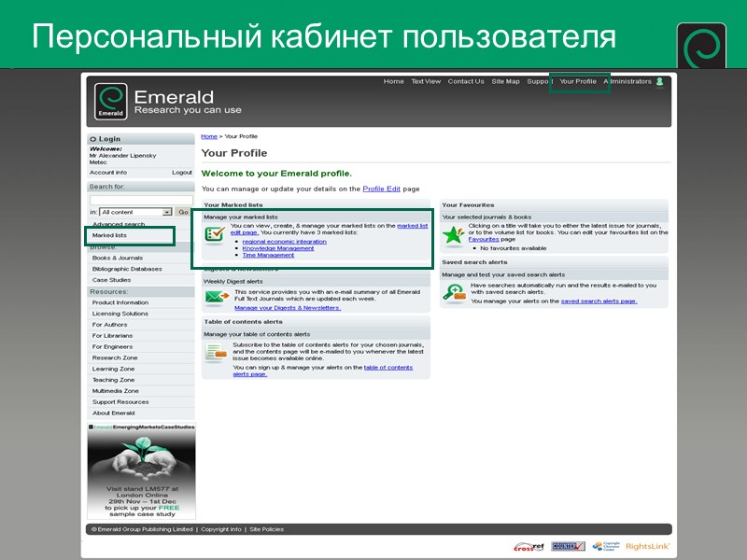Click the CrossRef icon in the footer

tap(529, 547)
